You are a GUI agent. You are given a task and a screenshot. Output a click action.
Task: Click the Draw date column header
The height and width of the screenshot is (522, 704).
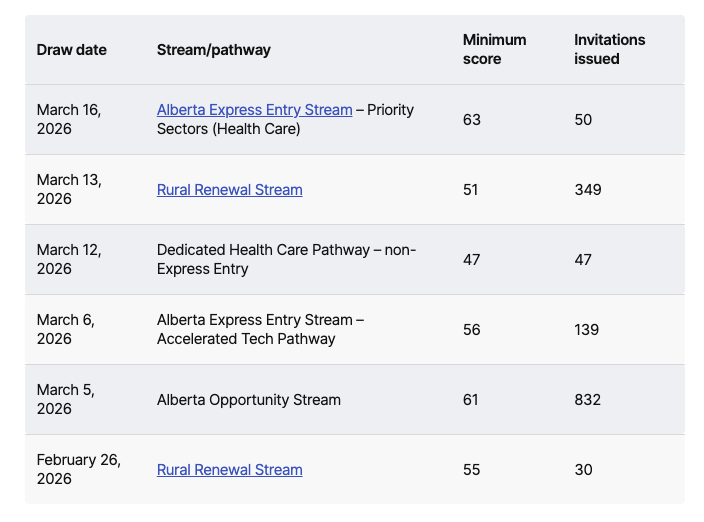click(71, 50)
